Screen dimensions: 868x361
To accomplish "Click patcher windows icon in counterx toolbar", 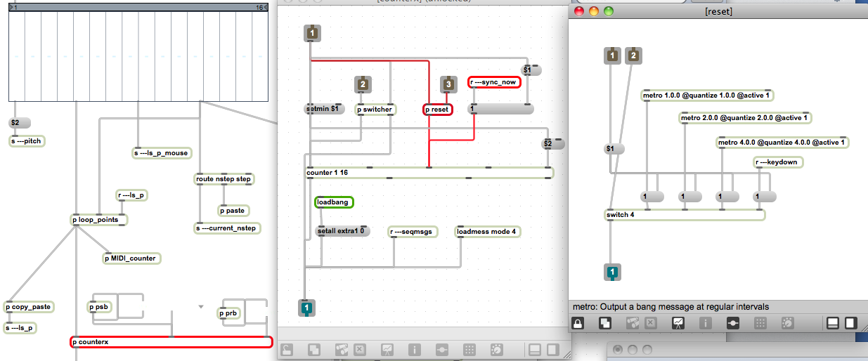I will pos(314,348).
